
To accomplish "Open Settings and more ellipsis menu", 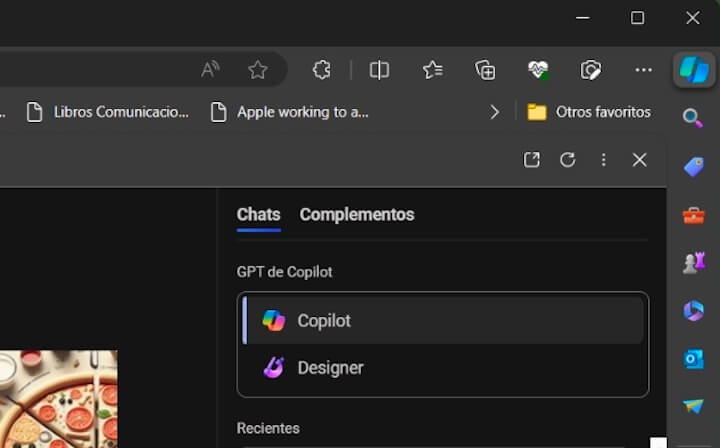I will pyautogui.click(x=643, y=70).
